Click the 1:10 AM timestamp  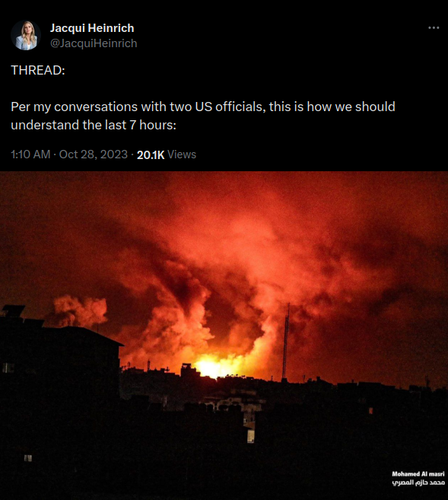pos(30,154)
